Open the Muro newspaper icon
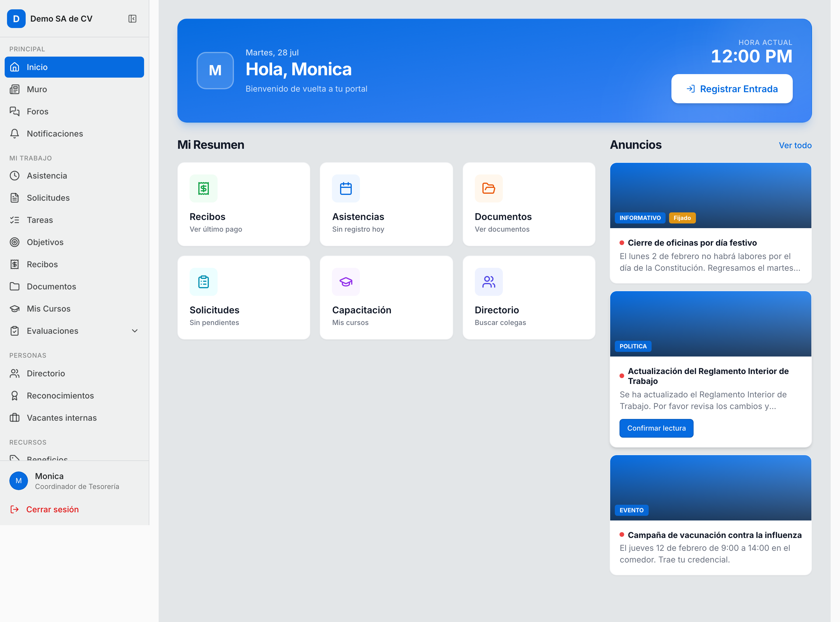This screenshot has height=622, width=840. pos(15,89)
